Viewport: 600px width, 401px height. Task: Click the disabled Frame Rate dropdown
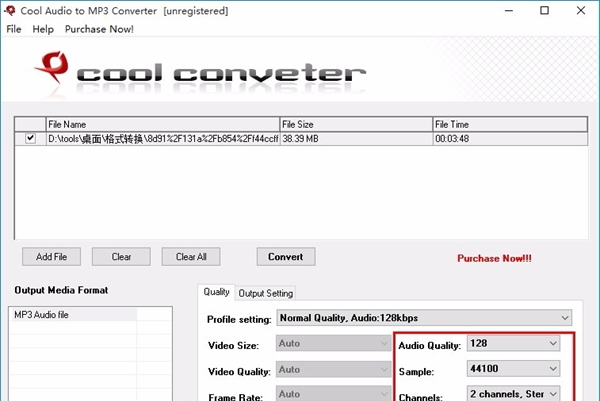(333, 394)
